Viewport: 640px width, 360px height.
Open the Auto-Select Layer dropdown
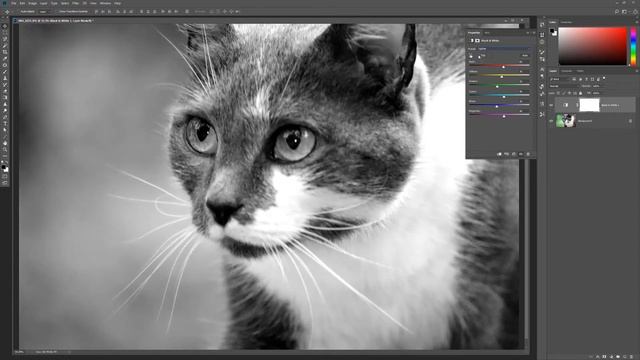(x=44, y=12)
